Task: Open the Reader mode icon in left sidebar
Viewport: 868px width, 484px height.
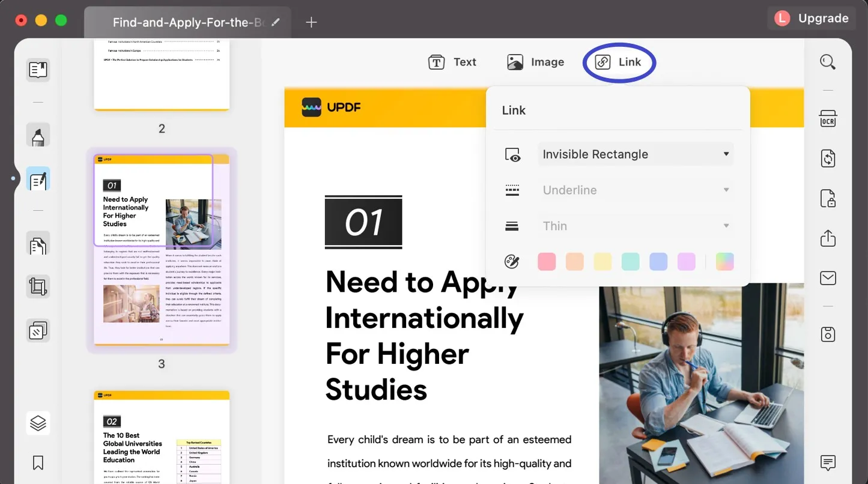Action: coord(38,70)
